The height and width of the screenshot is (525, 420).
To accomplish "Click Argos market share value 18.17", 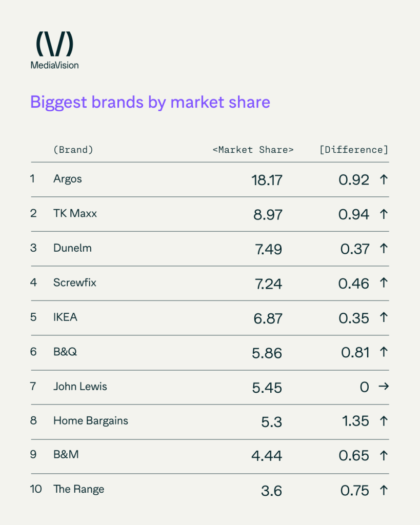I will (267, 180).
